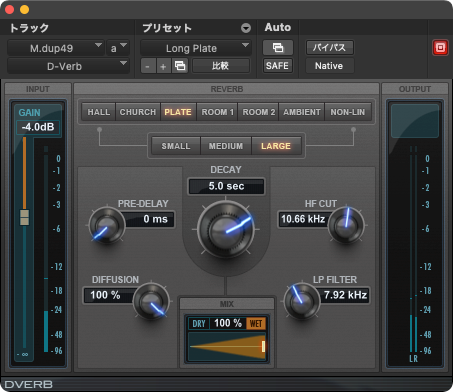Toggle the バイパス bypass button
The height and width of the screenshot is (392, 453).
tap(329, 48)
